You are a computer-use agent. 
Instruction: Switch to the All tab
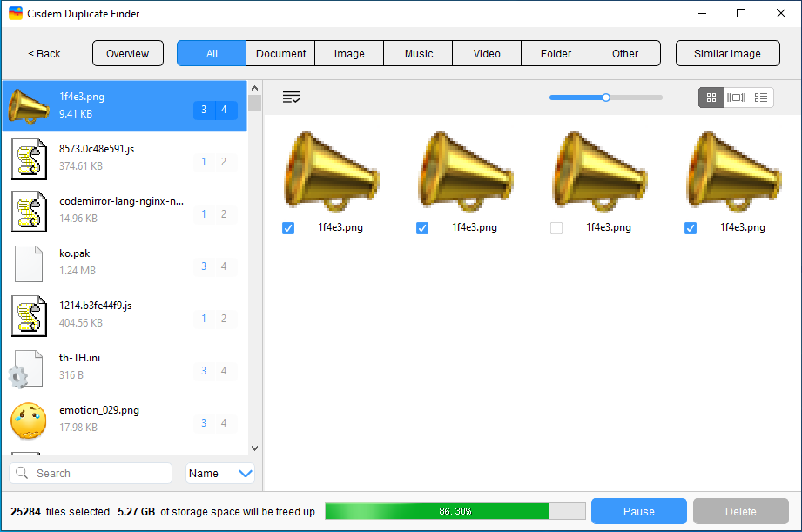212,53
